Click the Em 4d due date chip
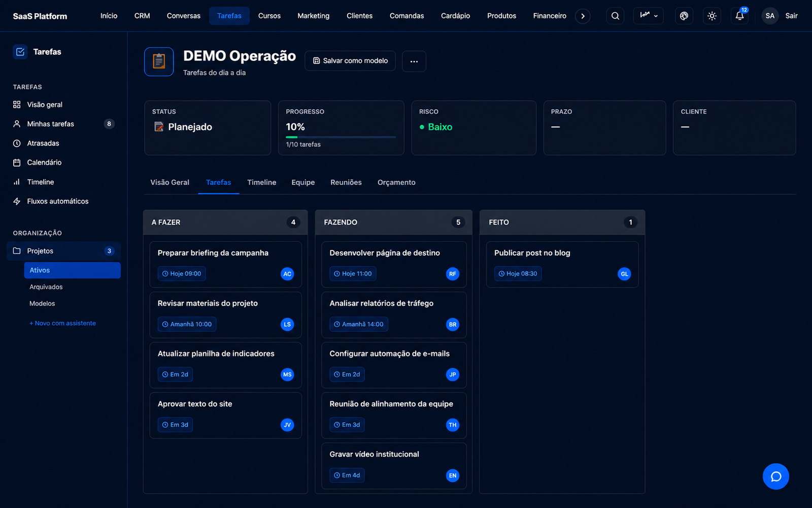Screen dimensions: 812x508 (347, 475)
